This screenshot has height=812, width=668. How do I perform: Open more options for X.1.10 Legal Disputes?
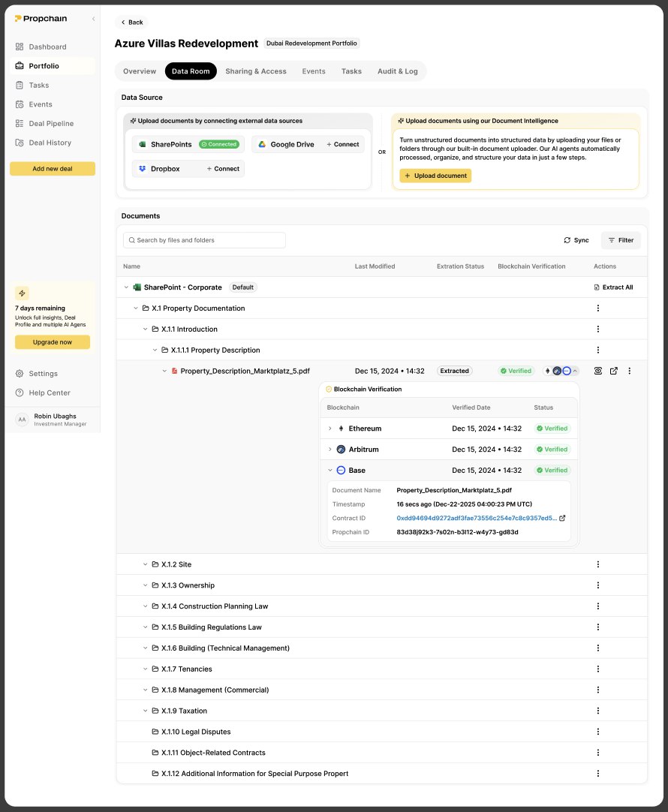tap(598, 732)
